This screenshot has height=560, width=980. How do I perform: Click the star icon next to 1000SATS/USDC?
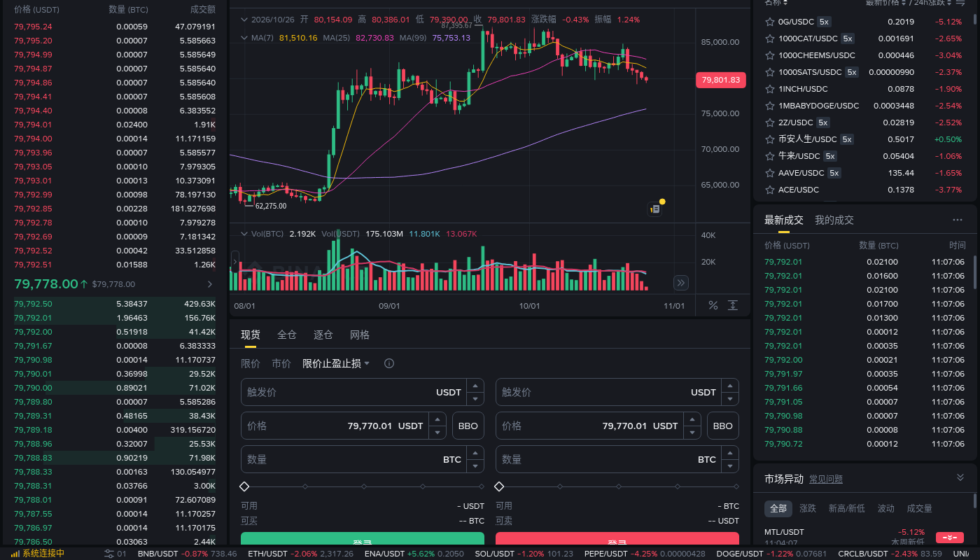click(x=769, y=72)
